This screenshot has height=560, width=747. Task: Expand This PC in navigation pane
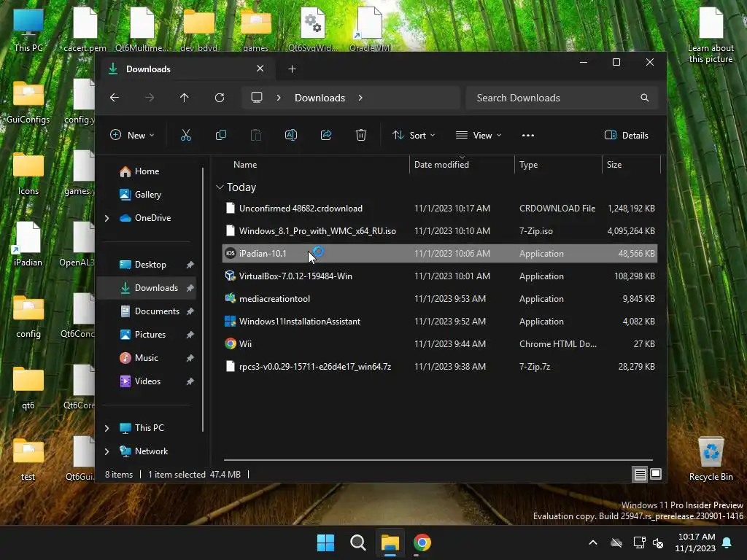tap(107, 428)
